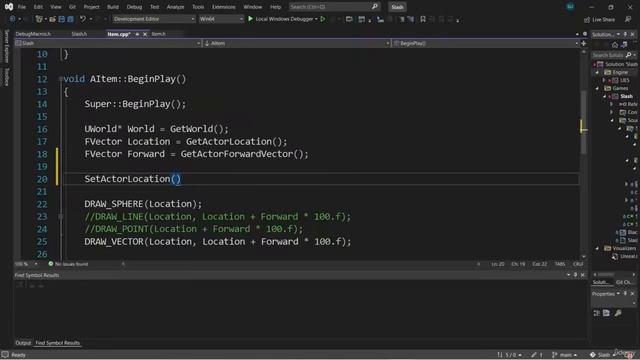Screen dimensions: 640x360
Task: Click the Save All icon in toolbar
Action: tap(71, 19)
